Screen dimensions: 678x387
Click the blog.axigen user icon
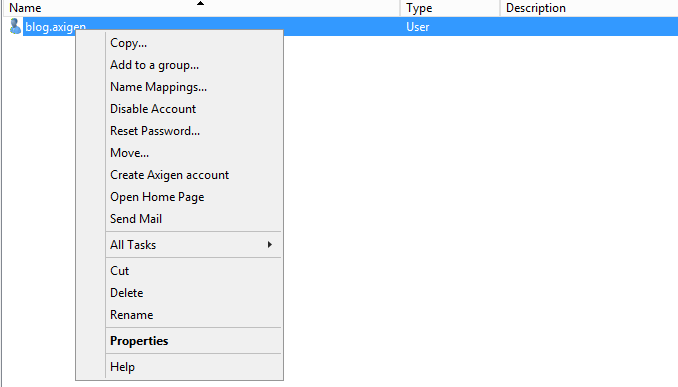15,26
